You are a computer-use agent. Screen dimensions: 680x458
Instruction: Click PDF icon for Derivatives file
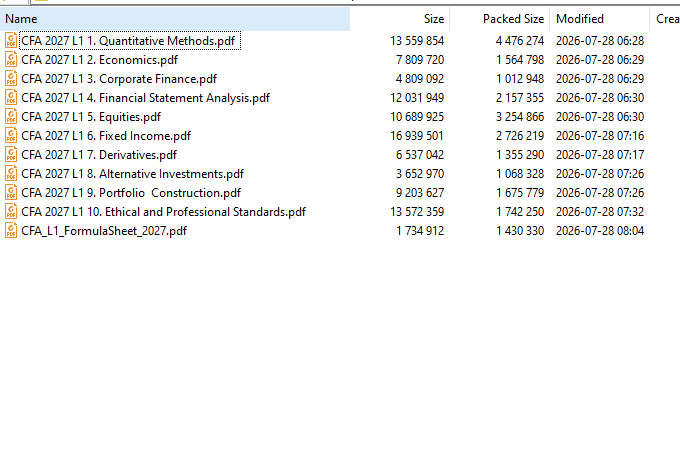[x=11, y=155]
